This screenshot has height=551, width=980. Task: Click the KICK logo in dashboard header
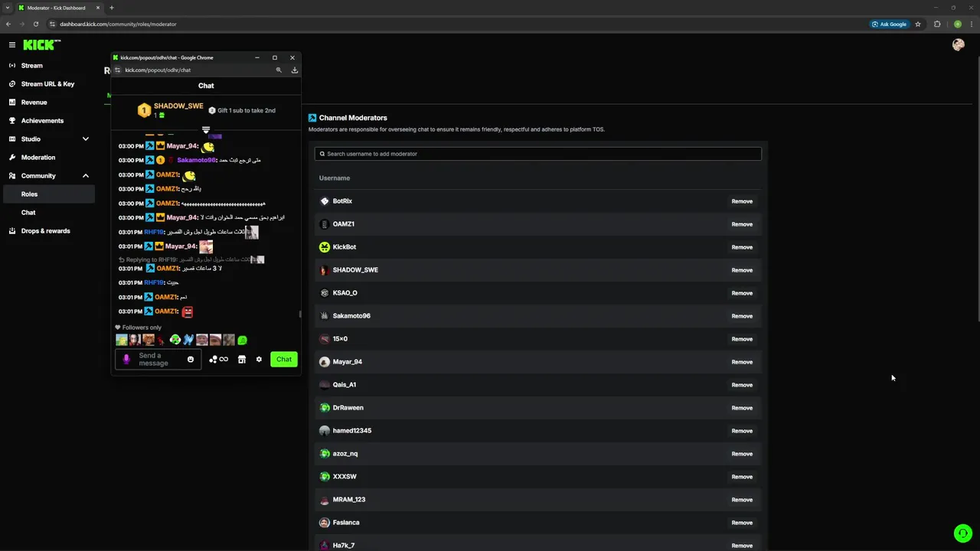pyautogui.click(x=41, y=45)
